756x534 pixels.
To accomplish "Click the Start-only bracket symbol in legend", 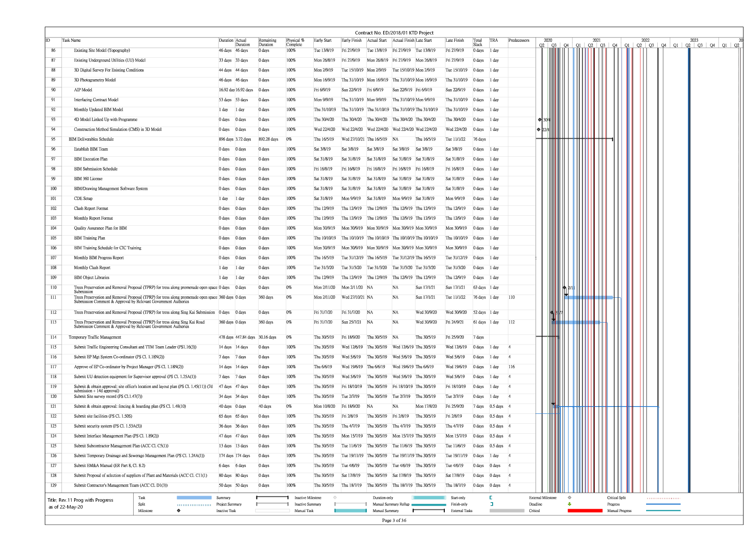I will [x=491, y=498].
